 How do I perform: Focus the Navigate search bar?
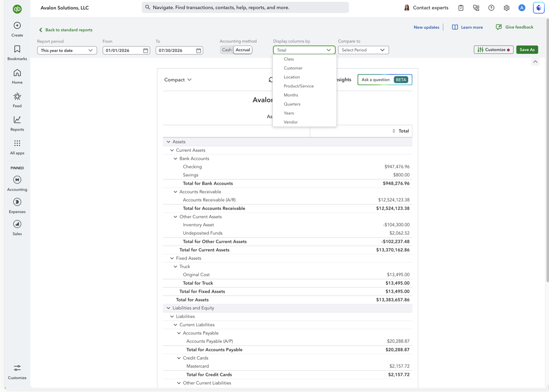coord(245,7)
